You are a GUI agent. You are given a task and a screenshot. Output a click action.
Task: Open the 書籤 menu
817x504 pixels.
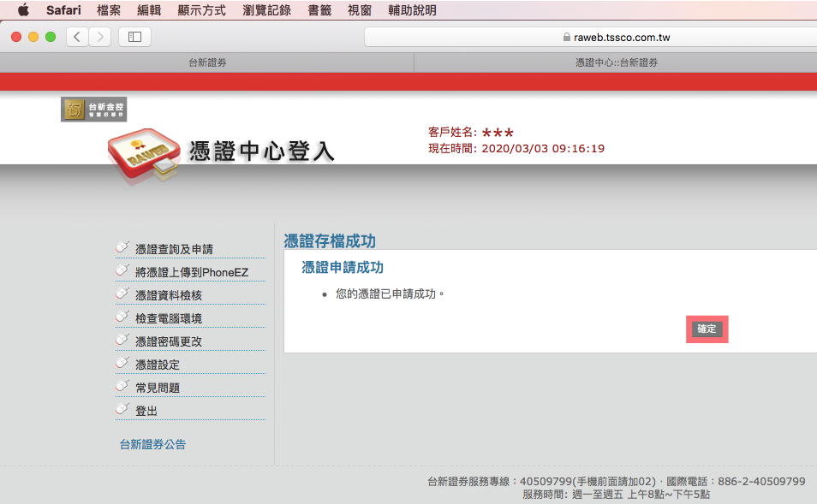point(319,10)
